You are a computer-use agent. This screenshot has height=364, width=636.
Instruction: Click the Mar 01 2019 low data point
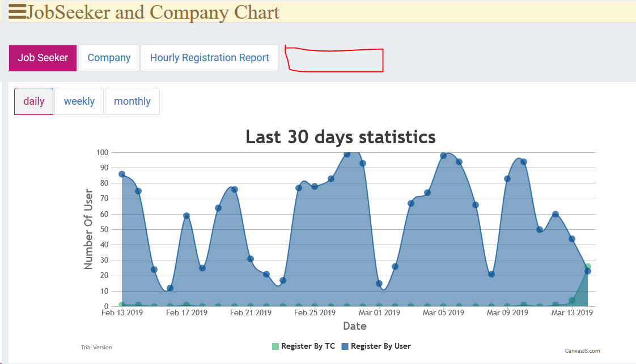tap(379, 284)
